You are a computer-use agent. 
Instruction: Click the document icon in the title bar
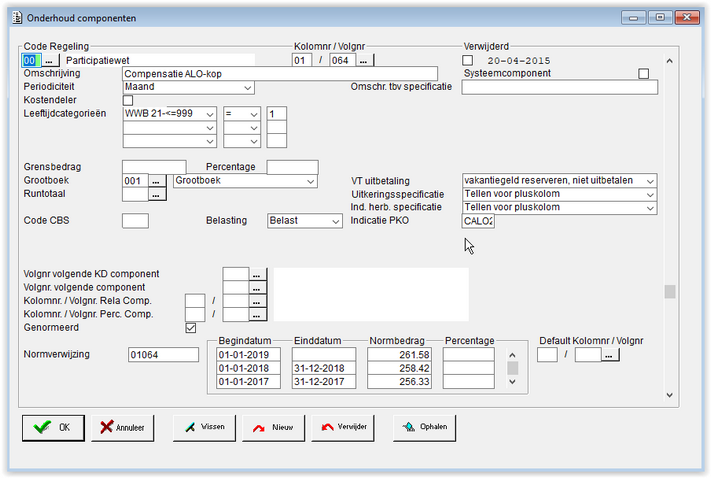pyautogui.click(x=17, y=18)
